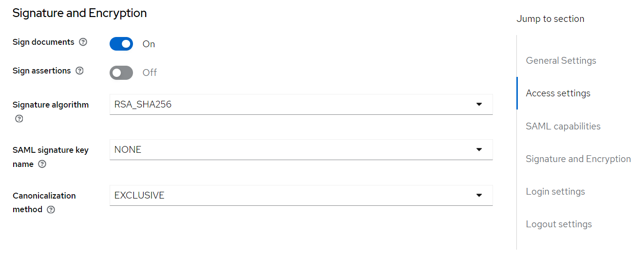644x255 pixels.
Task: Disable the Sign documents switch
Action: click(121, 44)
